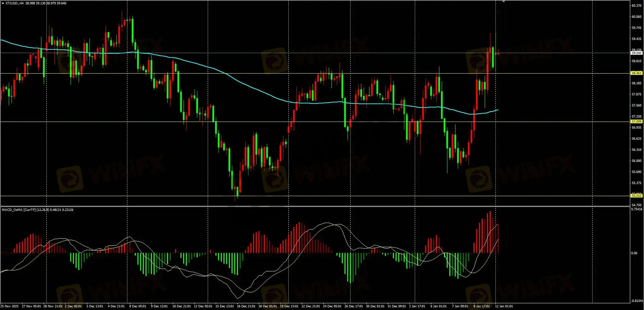Click the 4 Dec 21:01 time label
Viewport: 644px width, 310px height.
[116, 306]
